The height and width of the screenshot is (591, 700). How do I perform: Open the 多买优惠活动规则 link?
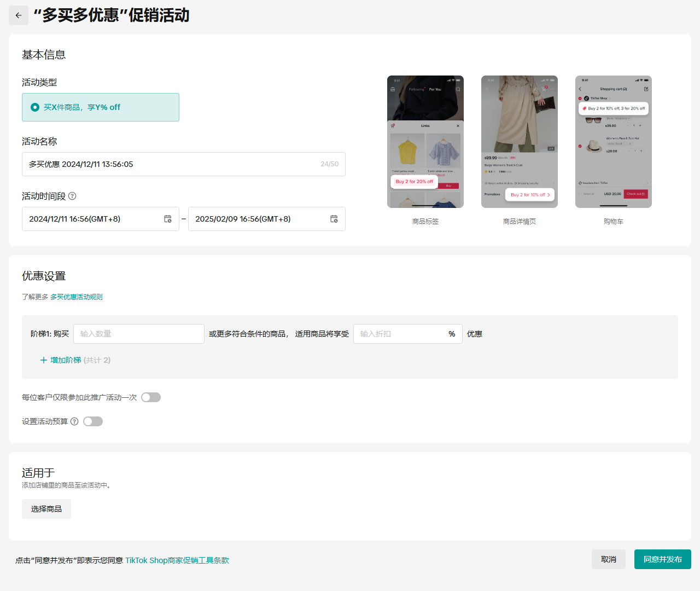[x=77, y=297]
